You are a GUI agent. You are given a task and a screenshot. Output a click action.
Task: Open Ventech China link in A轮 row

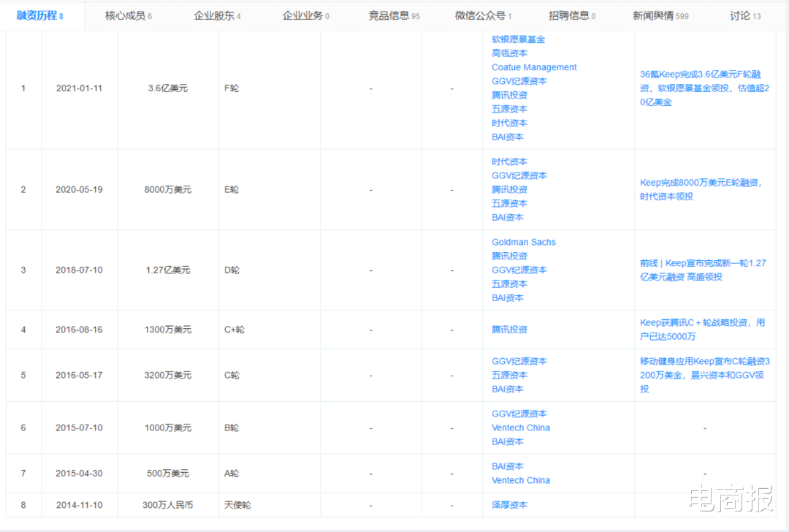point(521,480)
